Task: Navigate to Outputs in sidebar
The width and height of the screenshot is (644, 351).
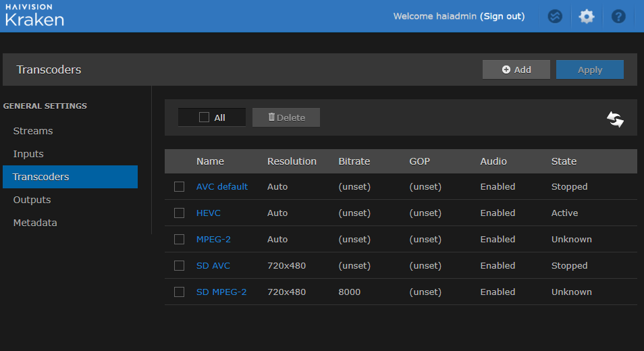Action: click(32, 200)
